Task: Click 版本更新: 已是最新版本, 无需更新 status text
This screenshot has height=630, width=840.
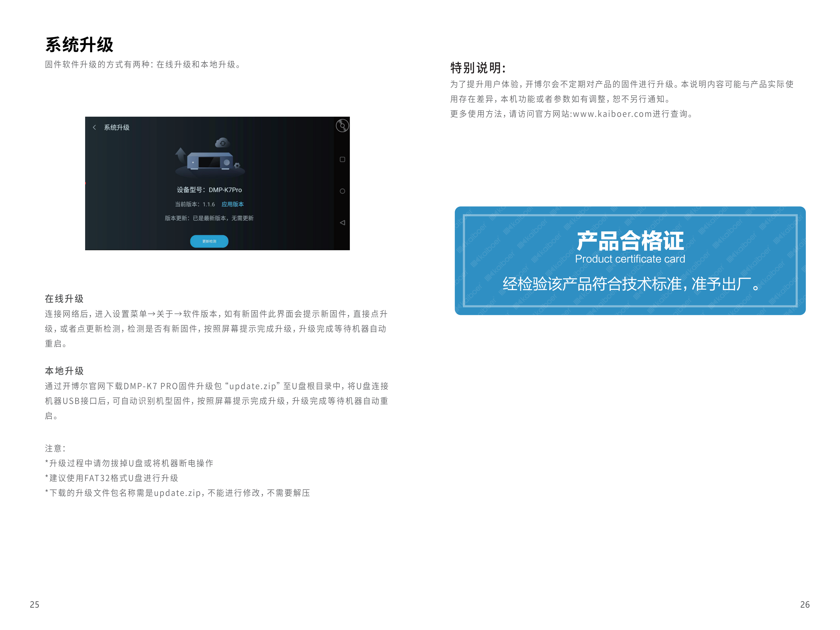Action: point(209,218)
